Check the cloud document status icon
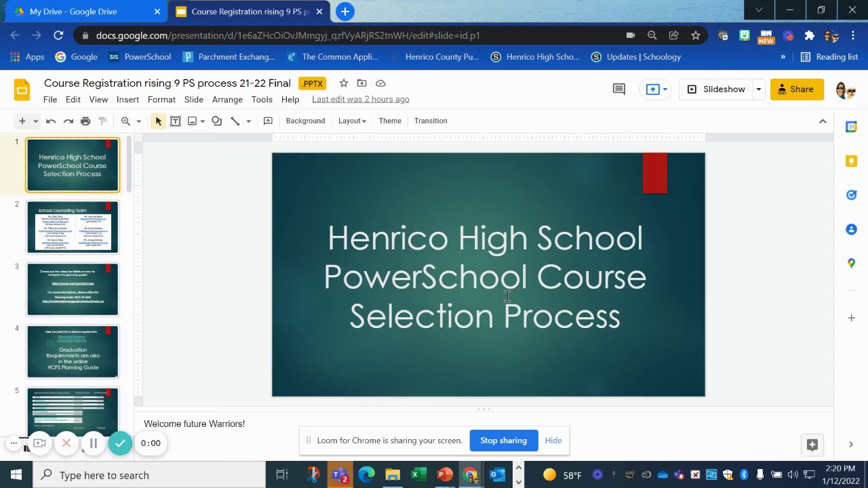 click(381, 83)
